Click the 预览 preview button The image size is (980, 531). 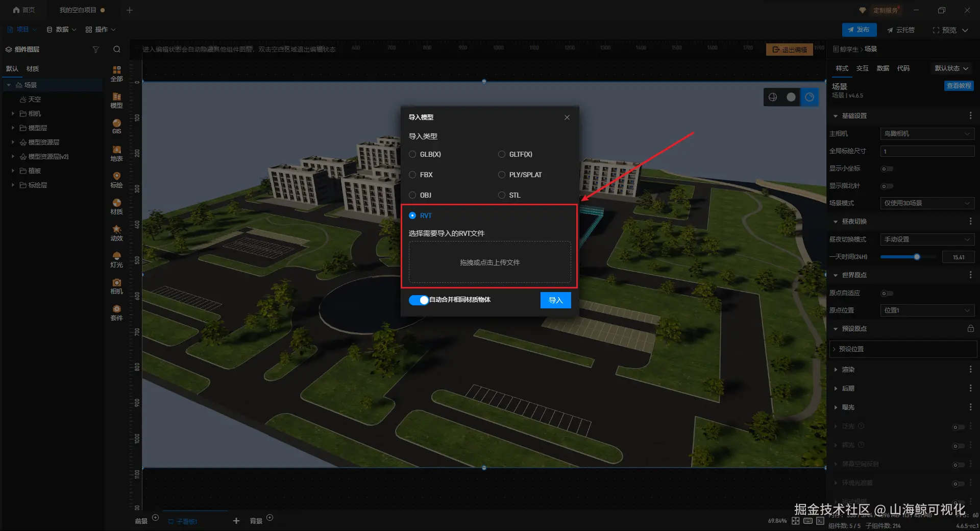point(945,30)
